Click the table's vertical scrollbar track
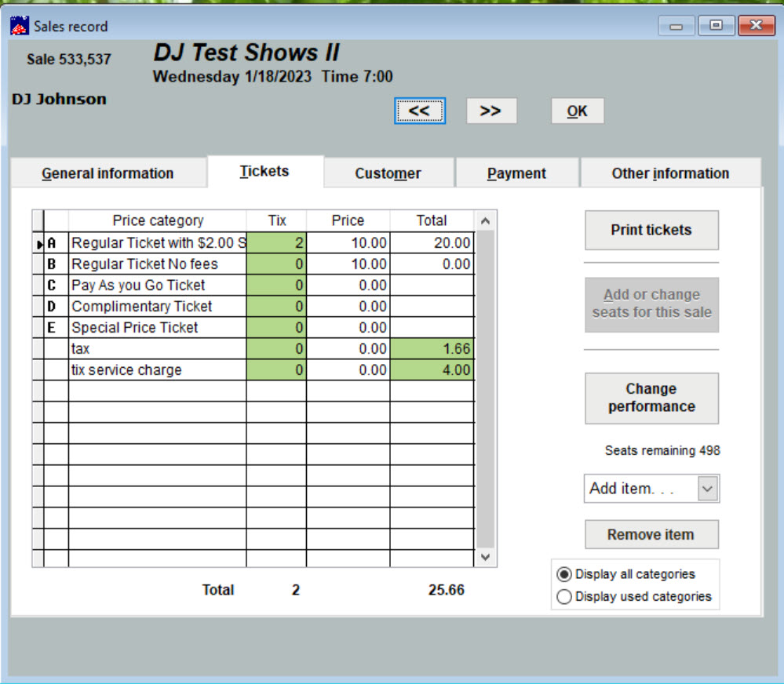The height and width of the screenshot is (684, 784). point(485,392)
